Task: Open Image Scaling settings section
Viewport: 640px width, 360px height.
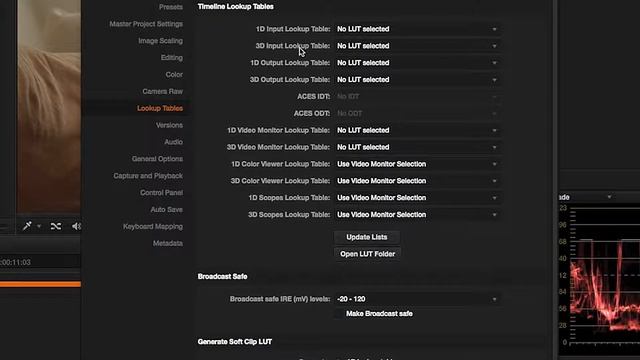Action: pos(160,41)
